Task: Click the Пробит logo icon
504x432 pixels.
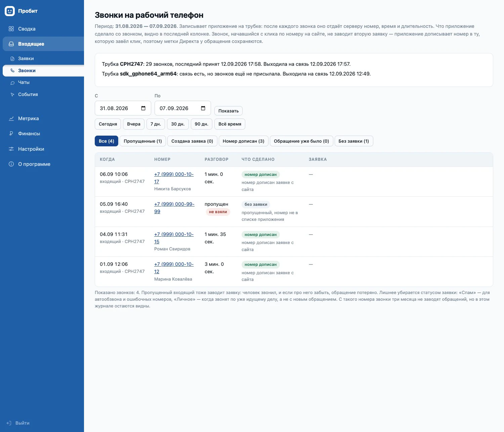Action: [10, 11]
